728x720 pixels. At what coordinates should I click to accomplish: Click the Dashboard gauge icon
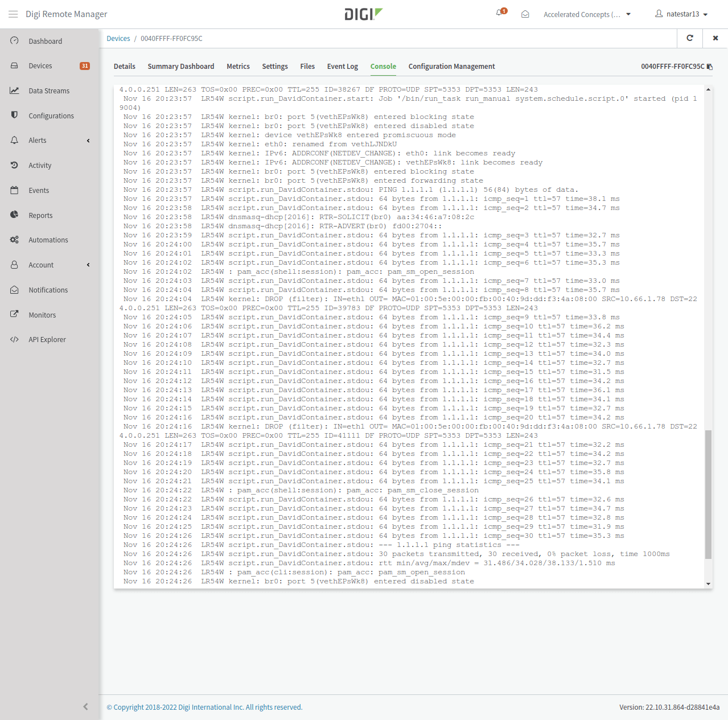coord(15,41)
